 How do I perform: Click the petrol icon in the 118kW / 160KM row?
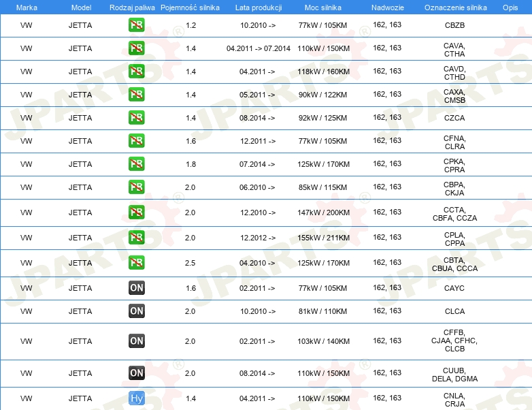coord(136,71)
